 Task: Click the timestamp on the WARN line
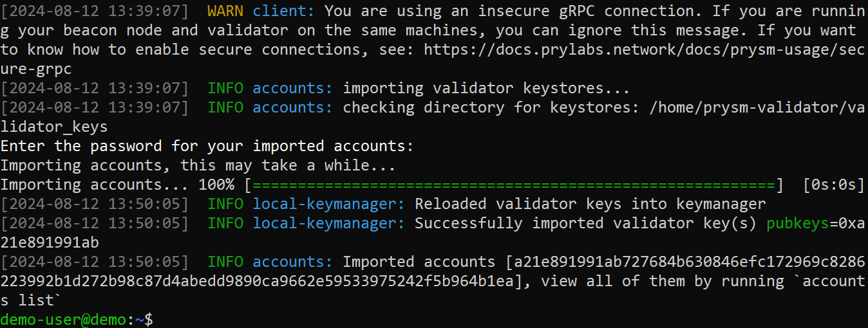click(95, 11)
